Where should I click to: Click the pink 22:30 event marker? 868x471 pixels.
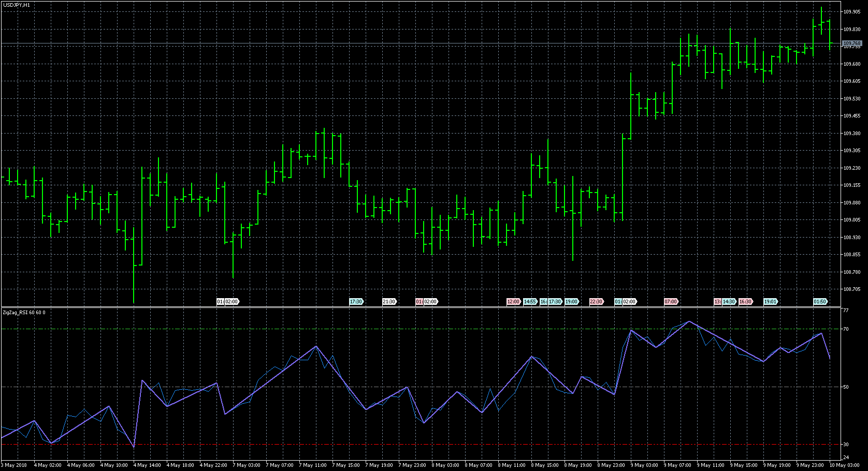[x=596, y=302]
